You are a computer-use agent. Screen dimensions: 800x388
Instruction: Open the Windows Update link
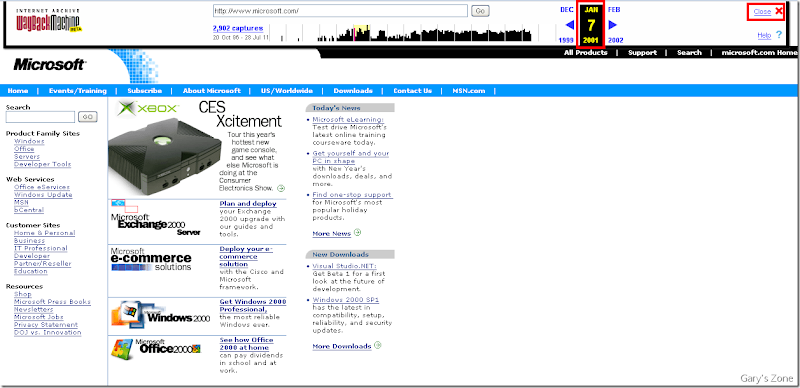tap(43, 195)
